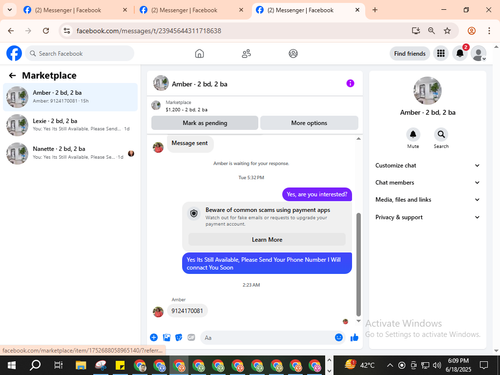The height and width of the screenshot is (375, 500).
Task: Go back from Marketplace chats
Action: pyautogui.click(x=12, y=76)
